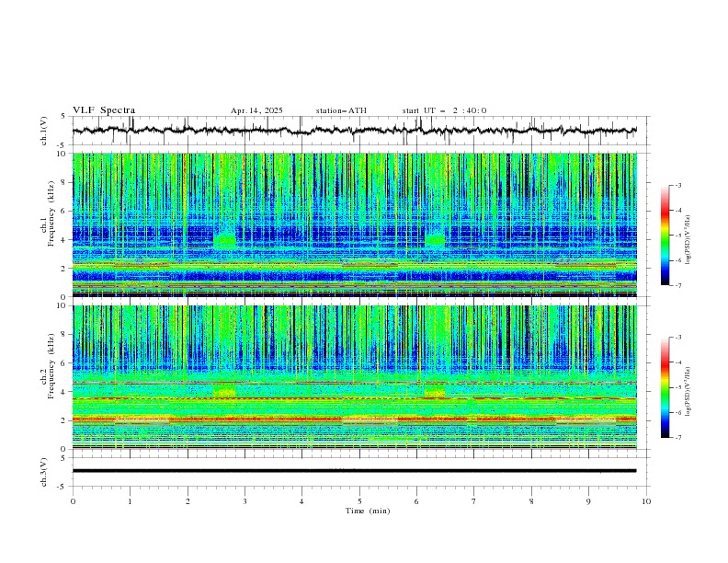Click the ch.1 spectrogram color scale bar
This screenshot has width=728, height=563.
click(x=665, y=236)
